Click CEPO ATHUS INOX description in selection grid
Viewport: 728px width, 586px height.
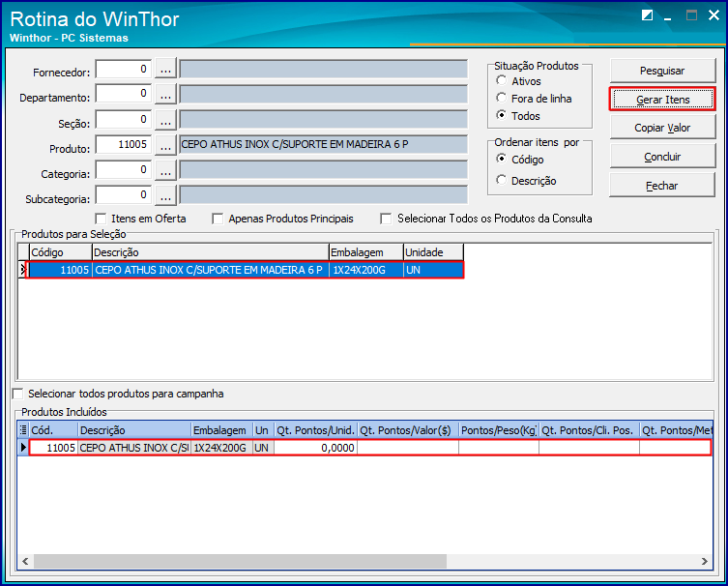point(211,270)
